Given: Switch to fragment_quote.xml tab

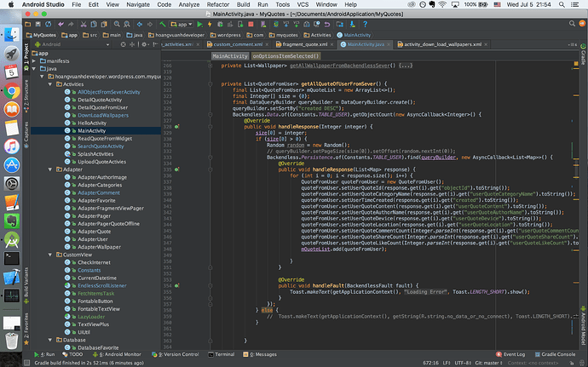Looking at the screenshot, I should point(305,44).
